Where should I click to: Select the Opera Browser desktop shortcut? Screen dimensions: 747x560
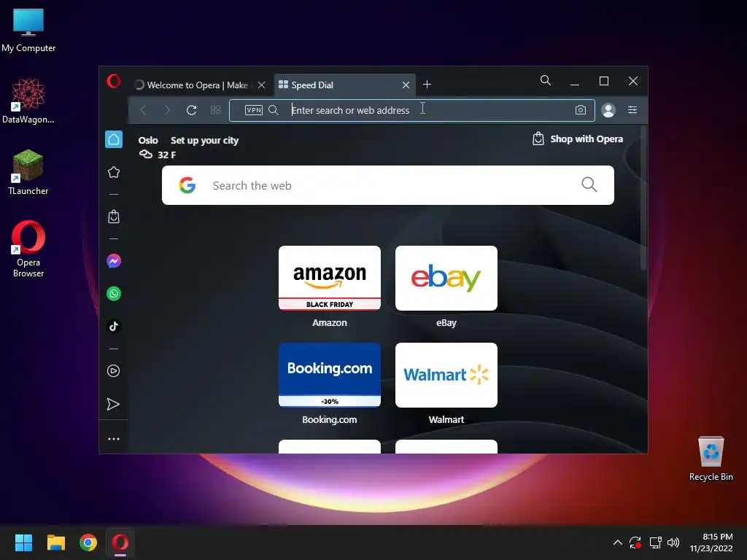pyautogui.click(x=28, y=249)
